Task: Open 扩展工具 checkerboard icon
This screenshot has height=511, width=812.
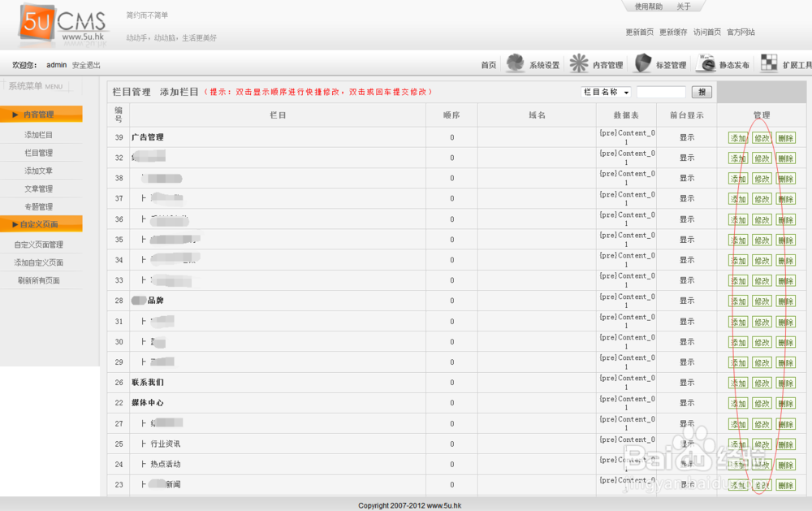Action: tap(769, 63)
